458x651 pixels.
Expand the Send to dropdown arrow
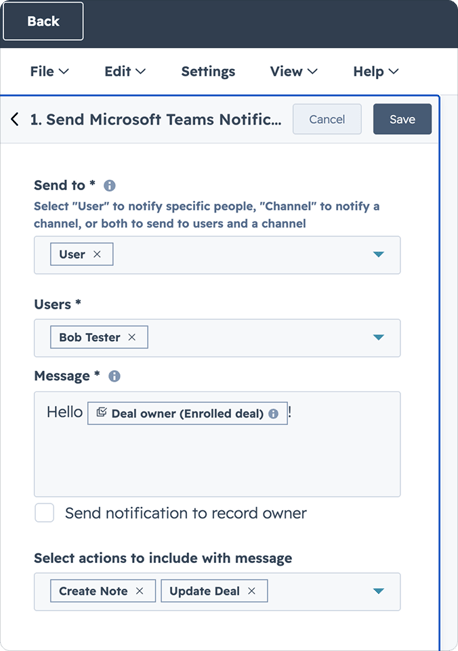click(x=378, y=254)
